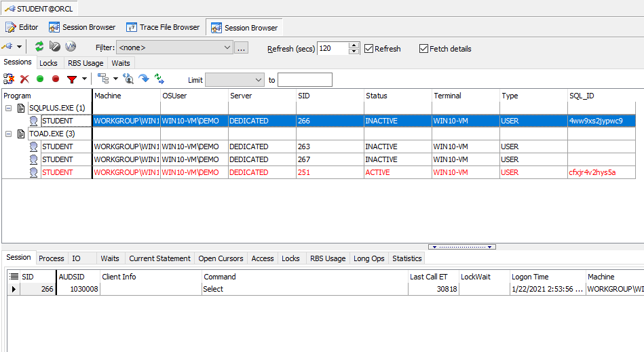Open the Limit dropdown
Image resolution: width=644 pixels, height=352 pixels.
(235, 80)
